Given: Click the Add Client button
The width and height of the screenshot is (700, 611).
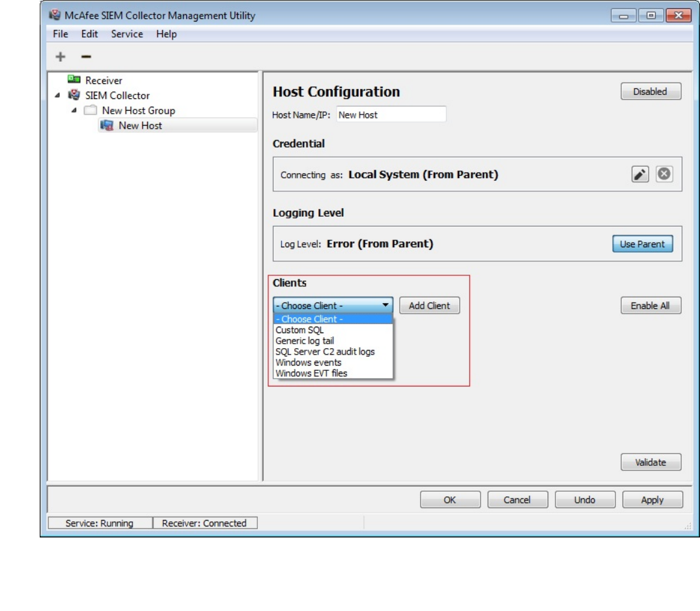Looking at the screenshot, I should 430,306.
